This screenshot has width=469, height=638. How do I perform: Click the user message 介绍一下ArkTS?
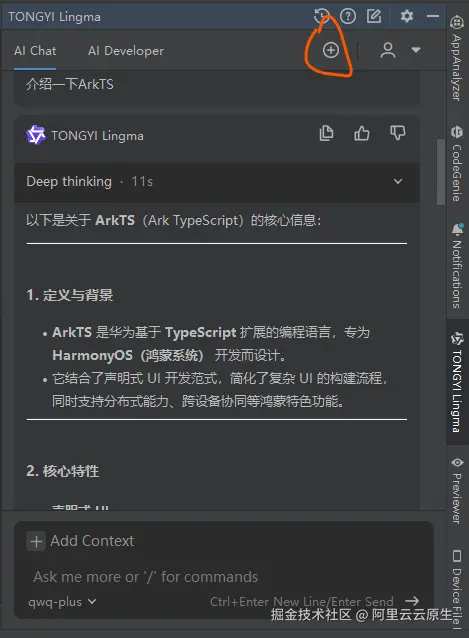tap(70, 84)
